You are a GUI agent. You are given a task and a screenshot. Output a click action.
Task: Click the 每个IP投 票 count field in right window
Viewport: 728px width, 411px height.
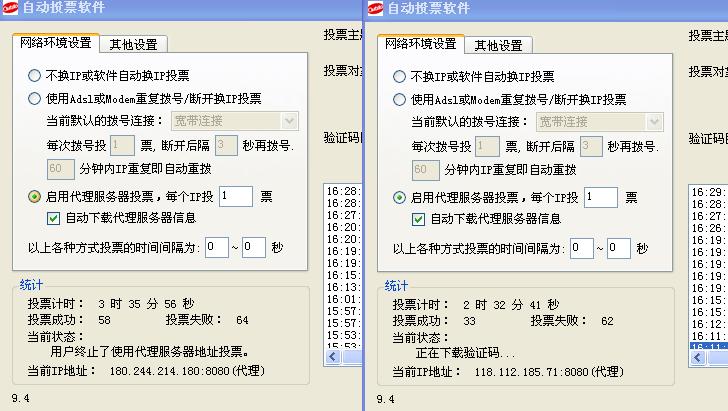tap(600, 197)
